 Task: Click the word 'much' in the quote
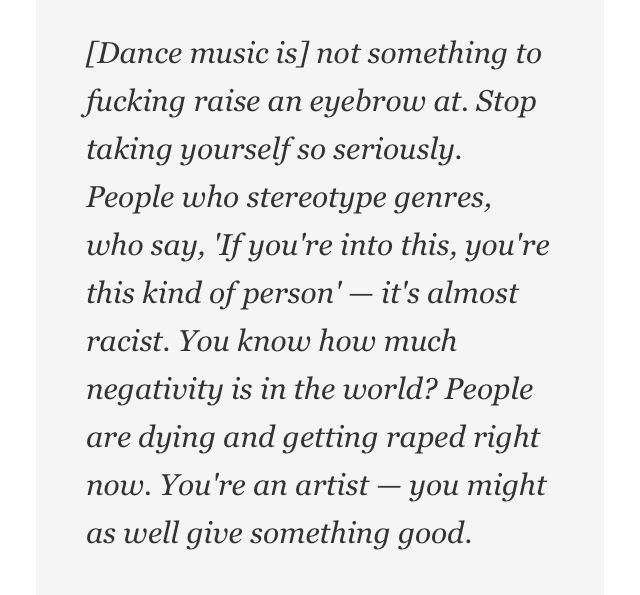(421, 341)
